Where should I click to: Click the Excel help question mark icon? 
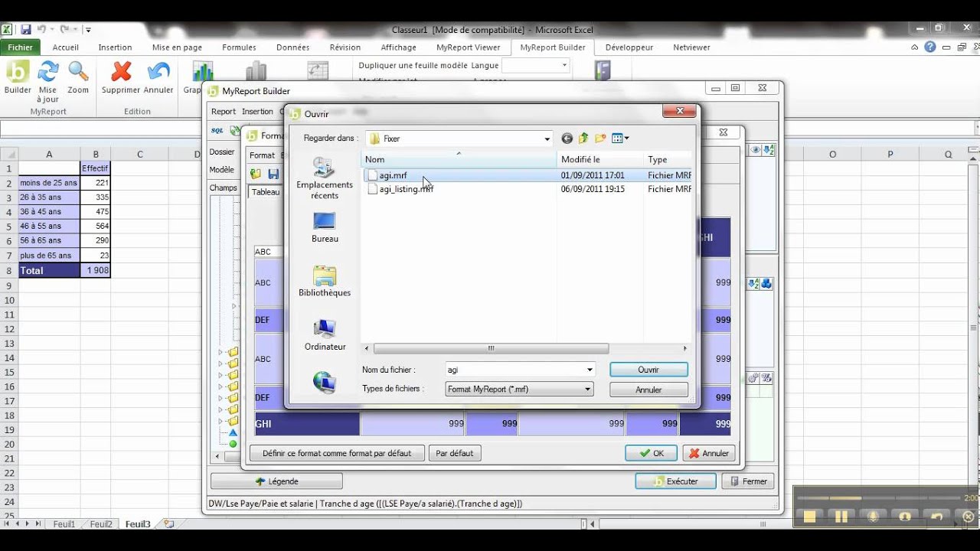(x=929, y=47)
